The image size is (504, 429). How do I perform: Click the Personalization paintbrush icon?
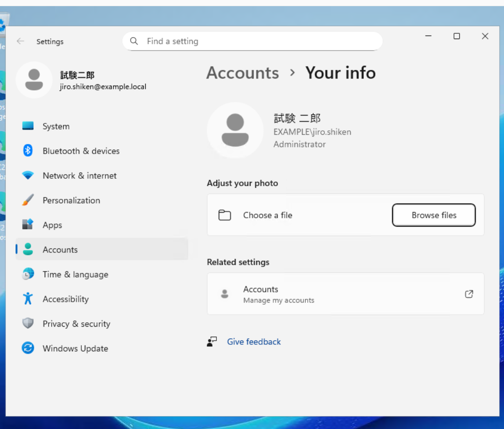point(28,200)
